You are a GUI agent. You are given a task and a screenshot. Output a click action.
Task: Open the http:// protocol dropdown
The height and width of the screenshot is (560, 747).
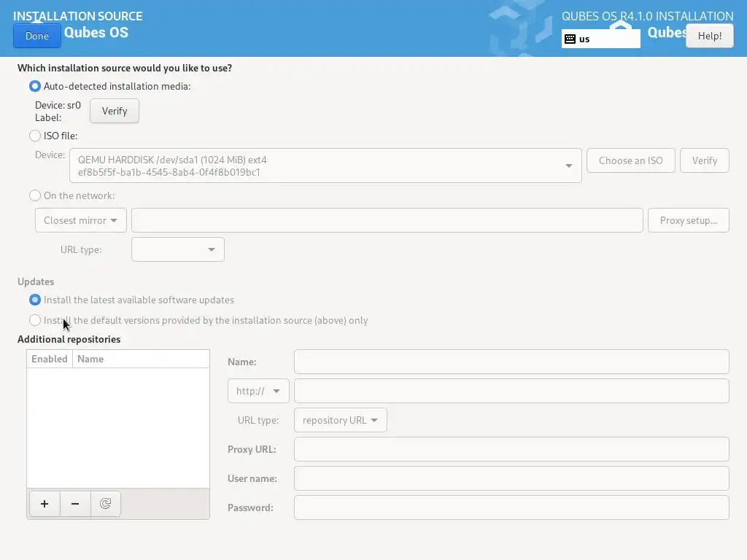[258, 391]
